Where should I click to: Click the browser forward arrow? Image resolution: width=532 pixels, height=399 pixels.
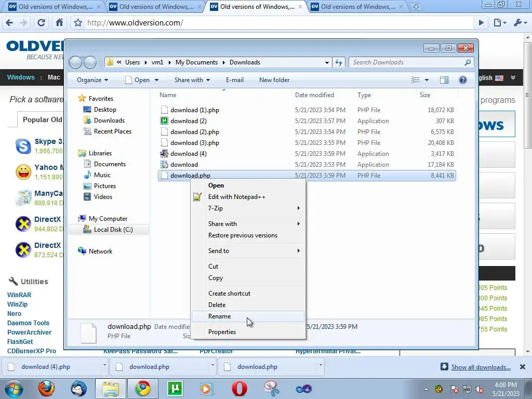point(23,23)
